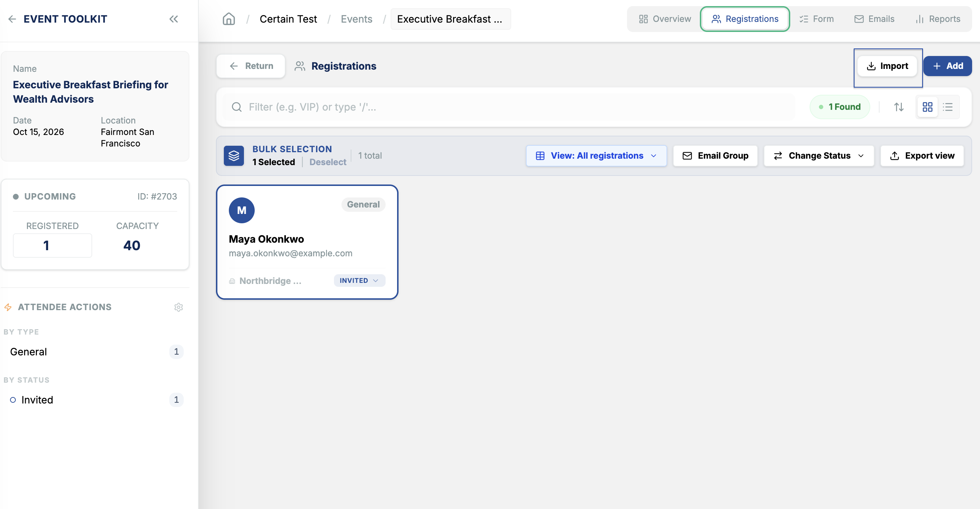Click Maya Okonkwo's avatar circle
Screen dimensions: 980x509
(x=241, y=210)
